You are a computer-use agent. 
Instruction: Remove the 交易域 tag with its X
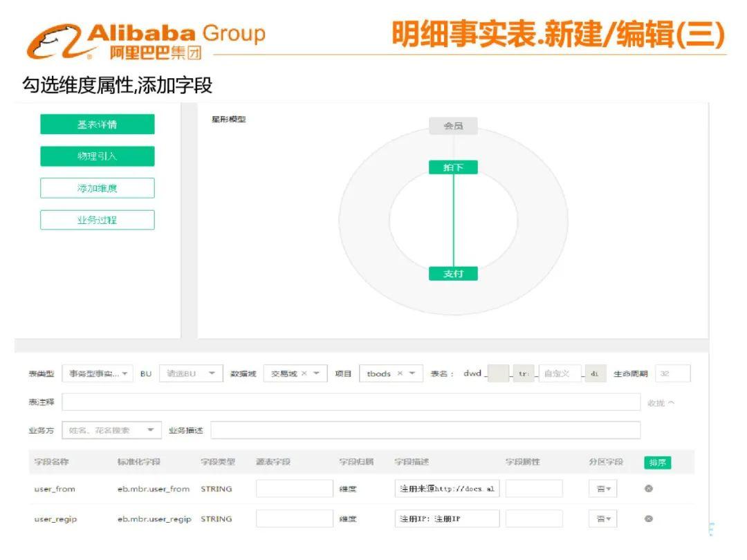(304, 374)
